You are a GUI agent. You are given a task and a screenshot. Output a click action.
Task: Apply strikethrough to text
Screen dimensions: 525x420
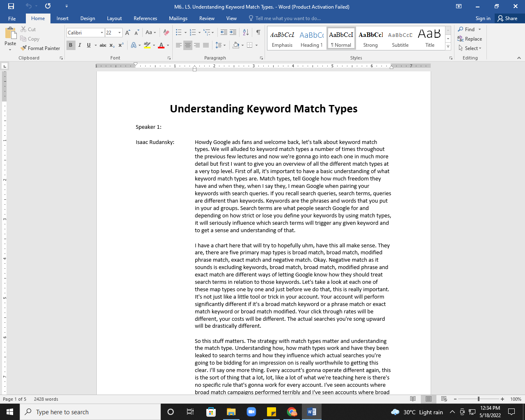[x=103, y=45]
